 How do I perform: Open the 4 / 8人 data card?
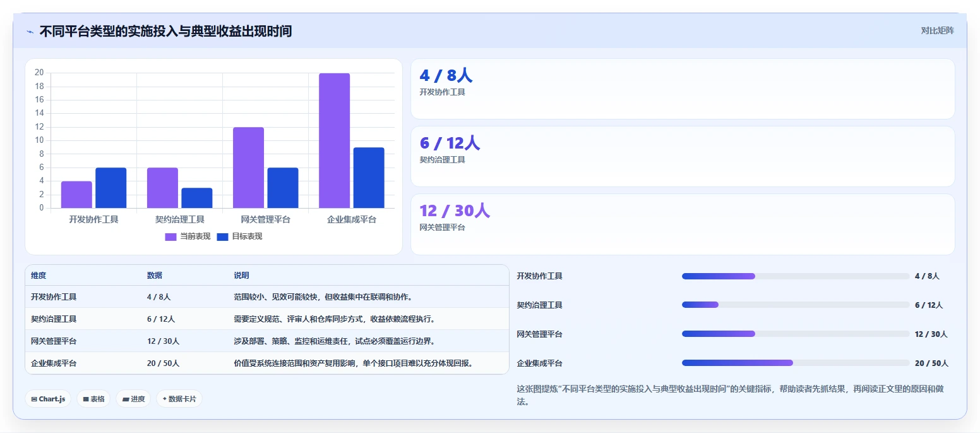[x=683, y=88]
